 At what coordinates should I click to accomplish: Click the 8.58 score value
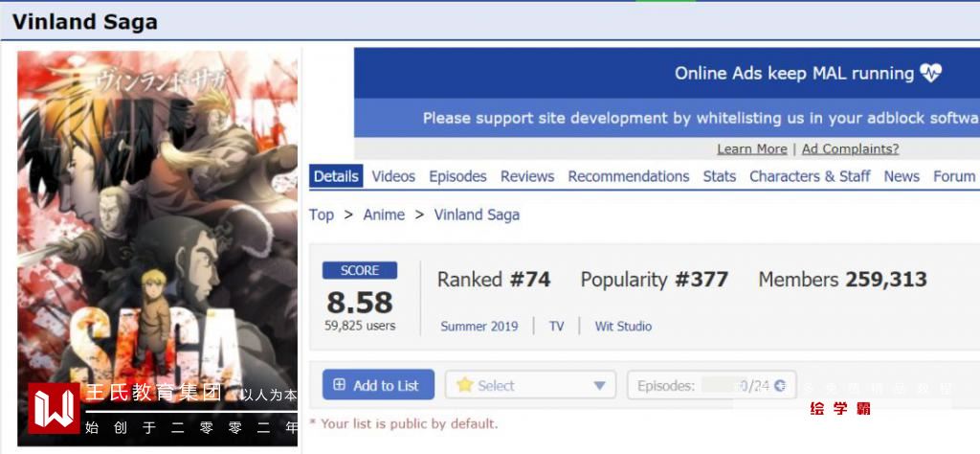[360, 302]
